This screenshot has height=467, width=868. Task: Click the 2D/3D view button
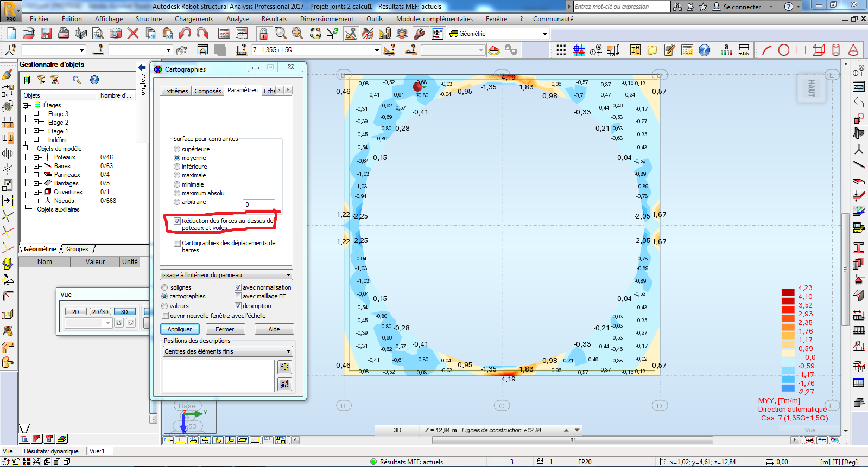[x=100, y=312]
